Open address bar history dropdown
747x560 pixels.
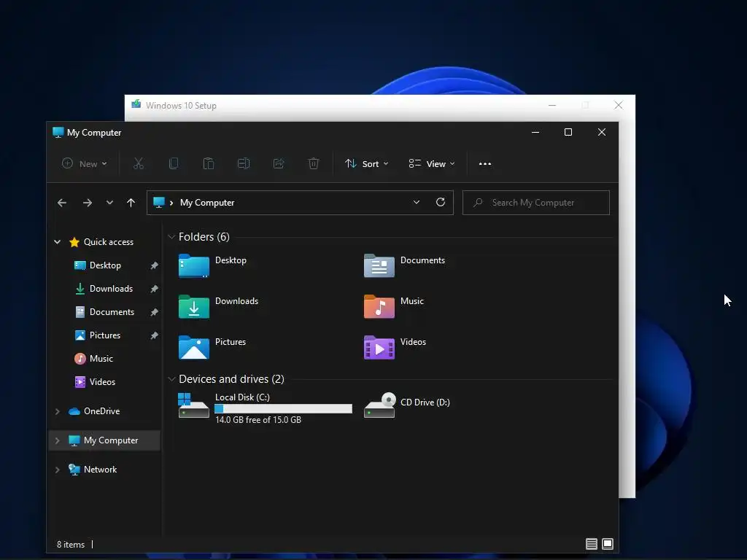point(417,203)
